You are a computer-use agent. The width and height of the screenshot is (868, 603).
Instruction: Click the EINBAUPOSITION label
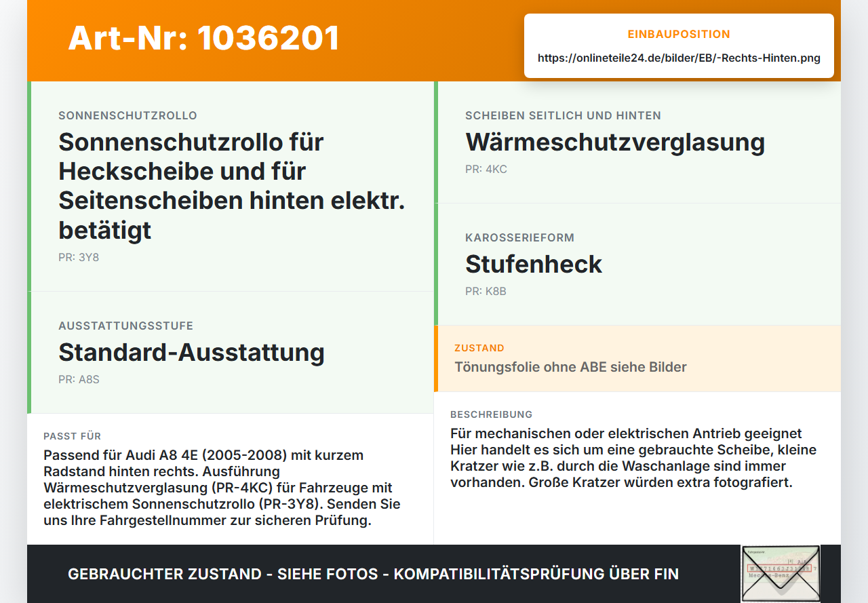pyautogui.click(x=679, y=34)
